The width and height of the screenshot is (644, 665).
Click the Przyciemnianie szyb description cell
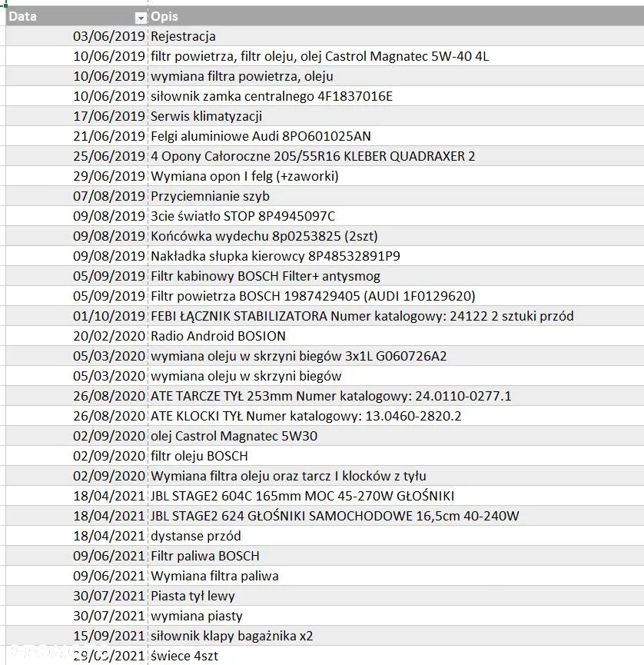[x=210, y=196]
